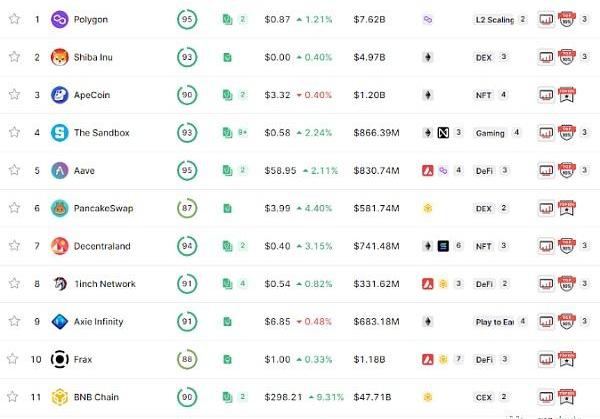Viewport: 600px width, 419px height.
Task: Click the NEAR chain icon for Sandbox
Action: tap(443, 133)
